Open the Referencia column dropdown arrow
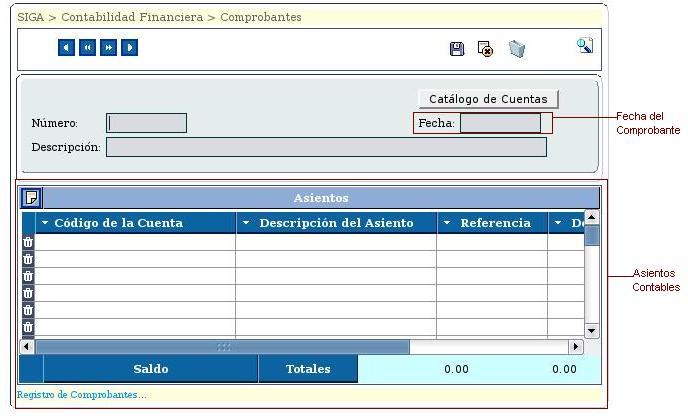This screenshot has height=418, width=688. click(447, 223)
